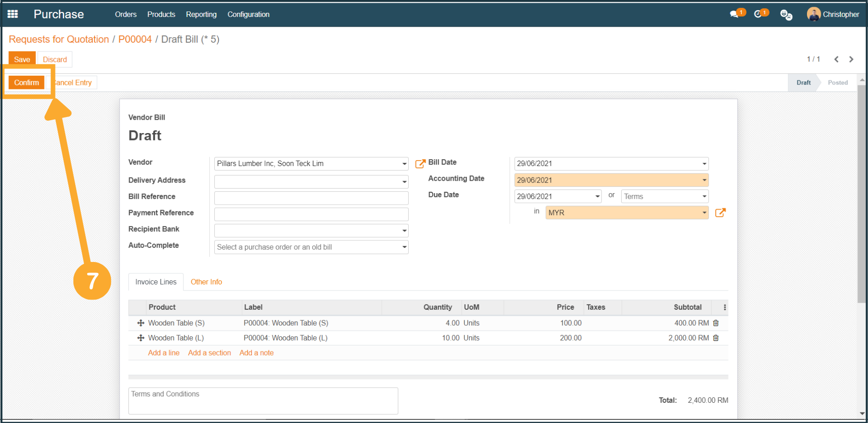Click the P00004 breadcrumb link

pos(135,39)
